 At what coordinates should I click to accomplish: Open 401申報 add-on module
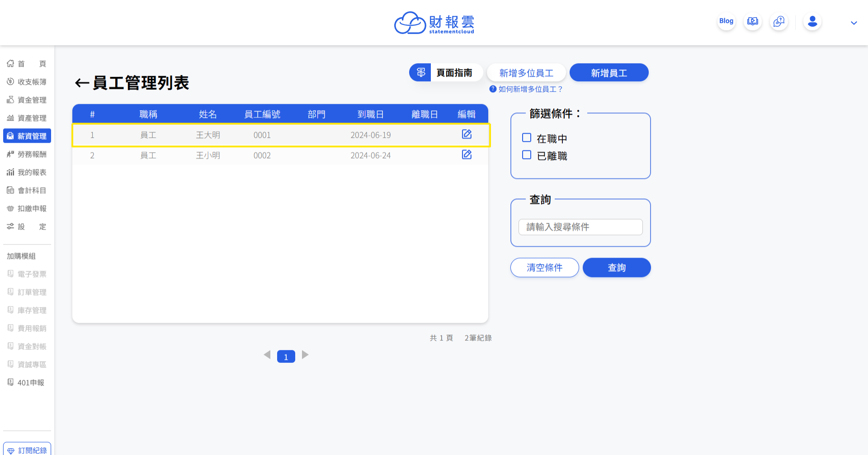(27, 383)
